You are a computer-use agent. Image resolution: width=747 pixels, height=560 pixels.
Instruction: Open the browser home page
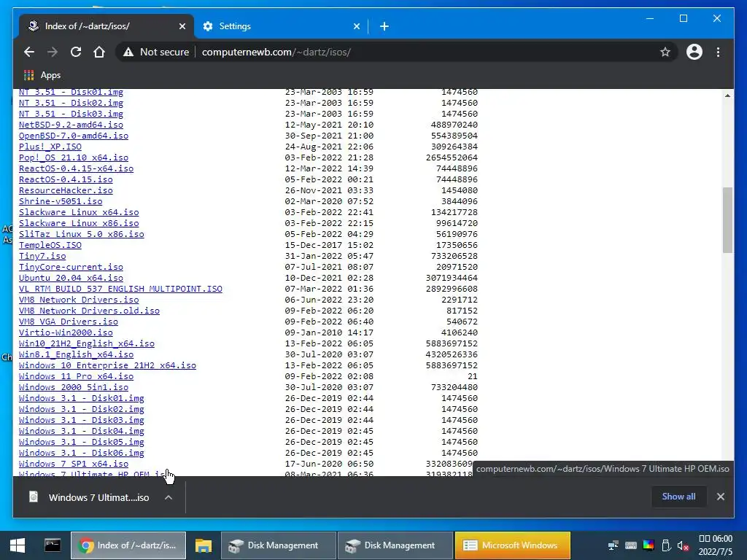(x=99, y=52)
